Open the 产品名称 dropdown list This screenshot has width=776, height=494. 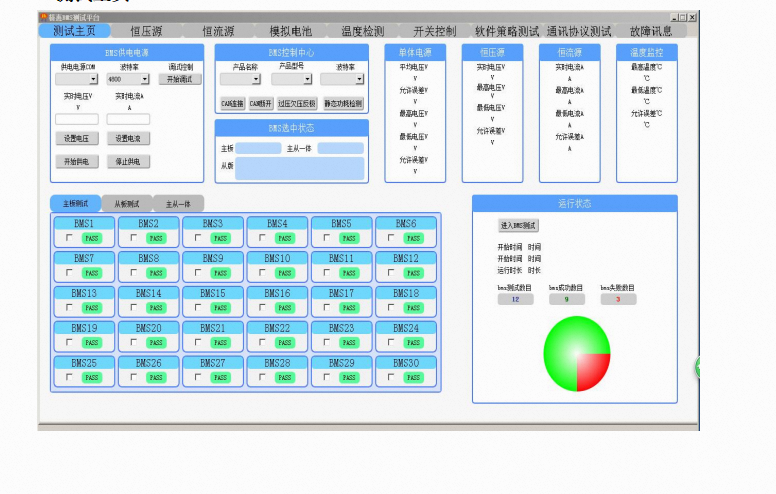click(x=240, y=79)
